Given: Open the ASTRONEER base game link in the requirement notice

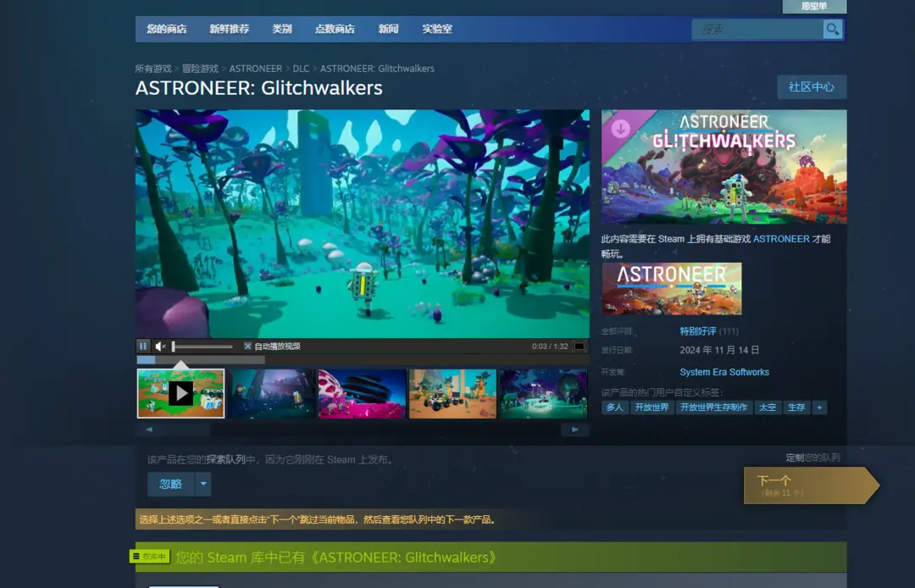Looking at the screenshot, I should click(x=781, y=239).
